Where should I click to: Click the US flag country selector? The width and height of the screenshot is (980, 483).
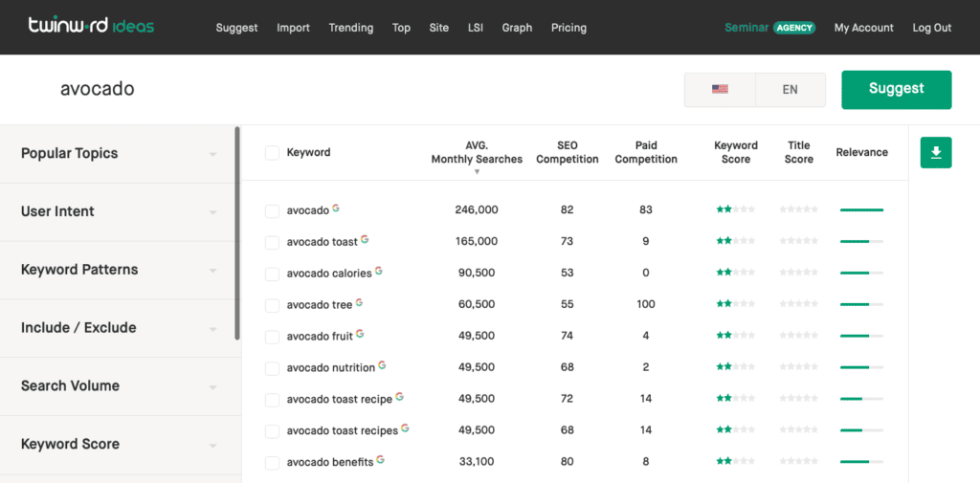point(720,89)
